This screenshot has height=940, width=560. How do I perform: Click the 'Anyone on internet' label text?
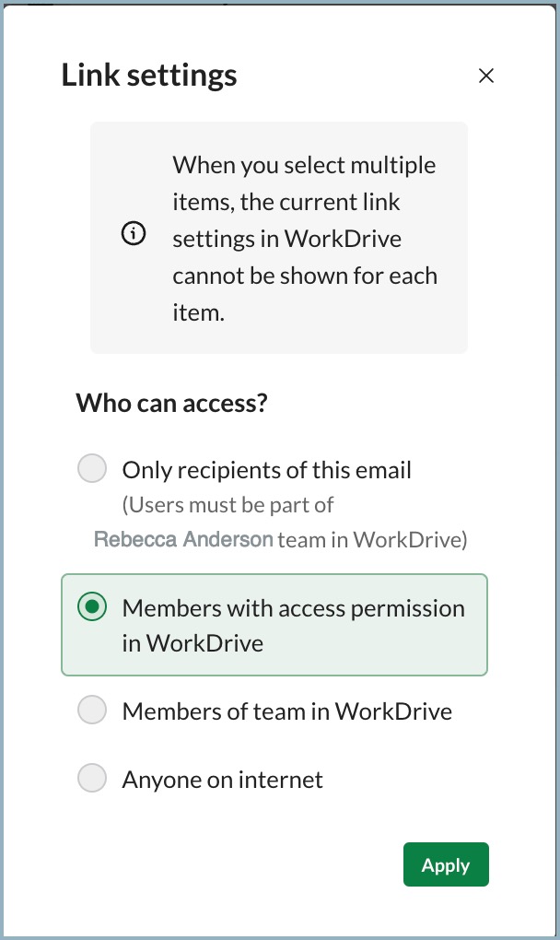[x=222, y=781]
